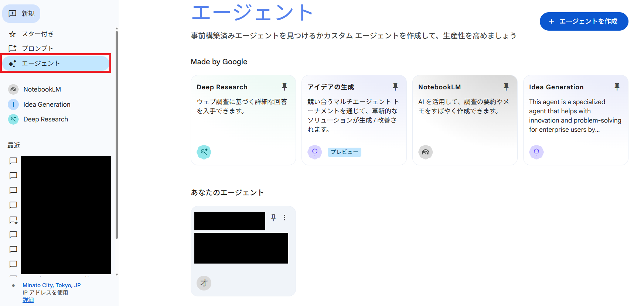
Task: Unpin the NotebookLM agent card
Action: click(506, 87)
